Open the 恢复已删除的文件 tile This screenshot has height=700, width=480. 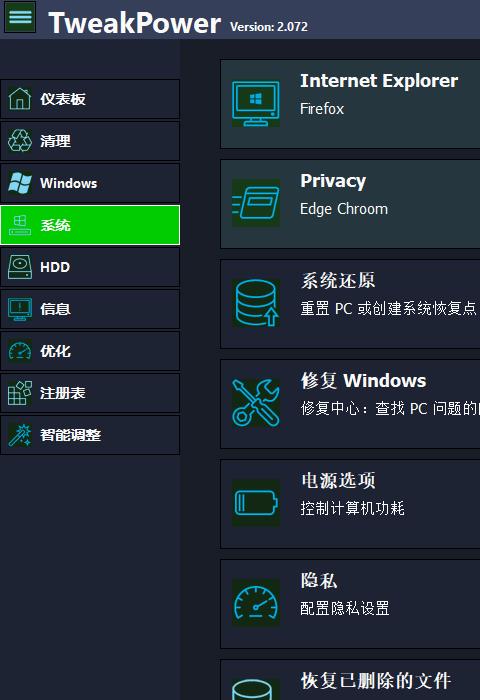(350, 680)
